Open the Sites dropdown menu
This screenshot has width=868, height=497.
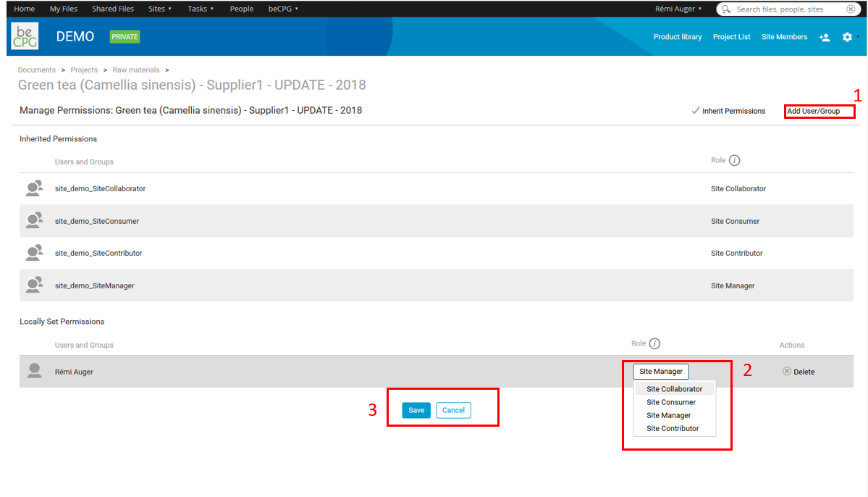pyautogui.click(x=160, y=9)
